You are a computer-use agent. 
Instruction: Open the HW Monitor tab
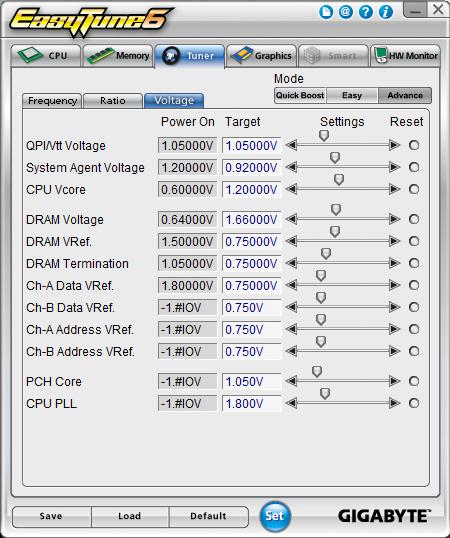tap(405, 56)
